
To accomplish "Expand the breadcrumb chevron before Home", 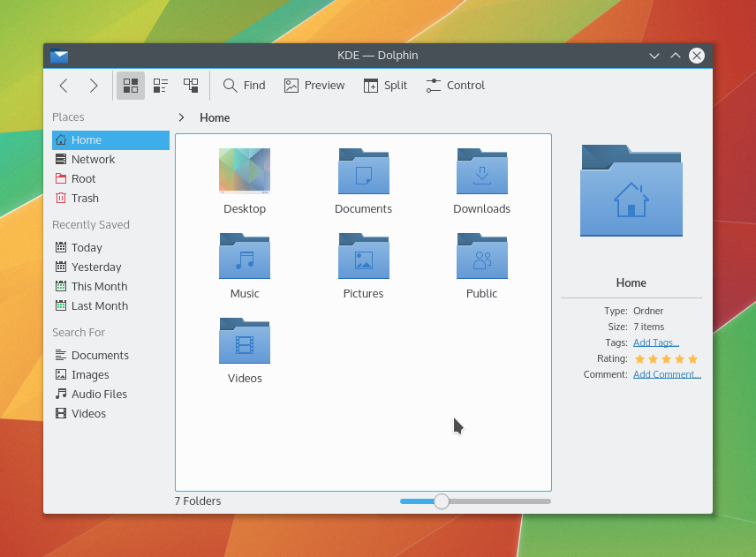I will (181, 117).
